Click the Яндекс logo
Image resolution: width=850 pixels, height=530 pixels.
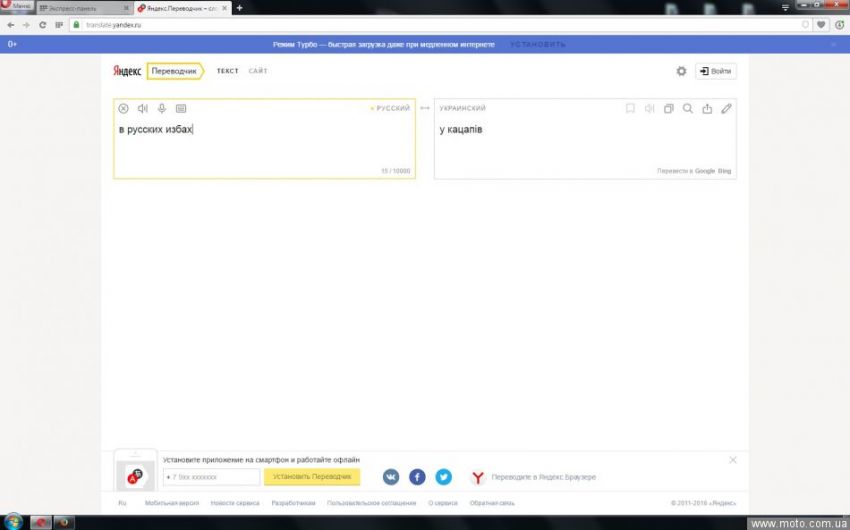point(127,71)
